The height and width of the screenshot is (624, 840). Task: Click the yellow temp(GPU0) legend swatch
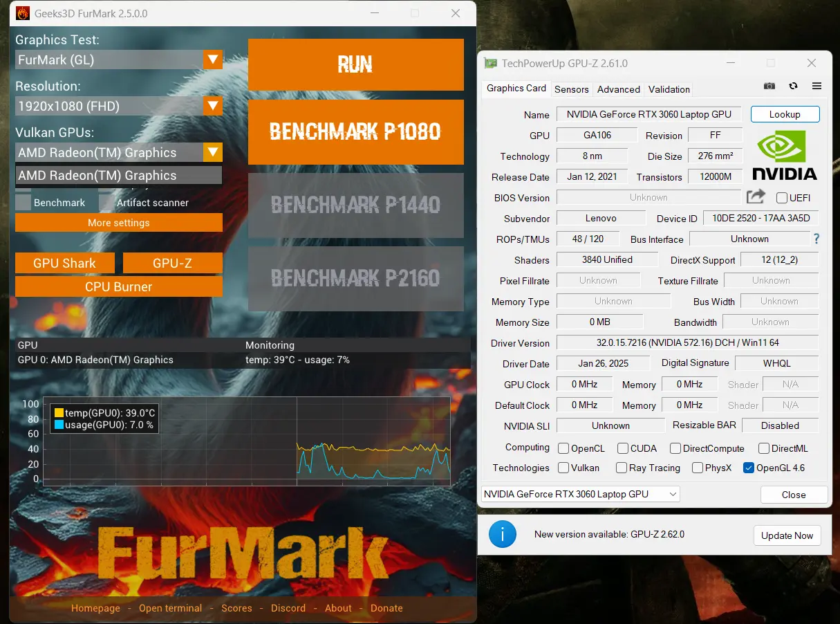[x=59, y=413]
